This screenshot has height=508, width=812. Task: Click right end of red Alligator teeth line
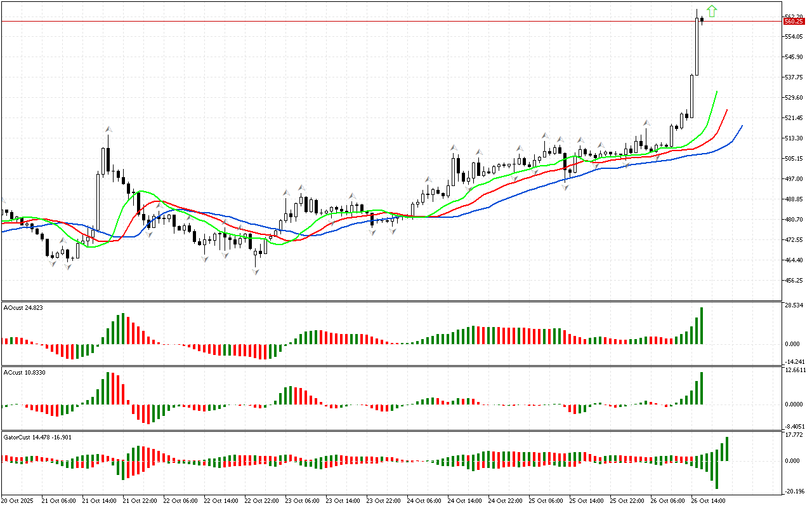pos(727,110)
